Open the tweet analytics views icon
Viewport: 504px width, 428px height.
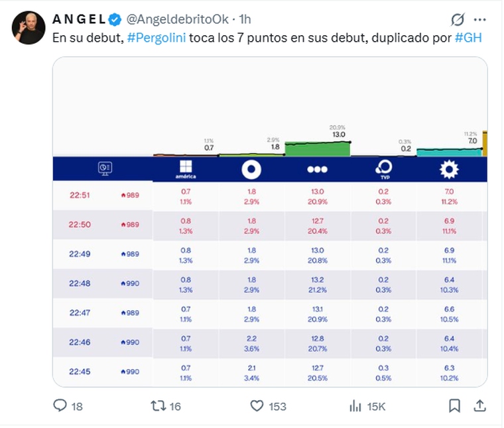(355, 405)
